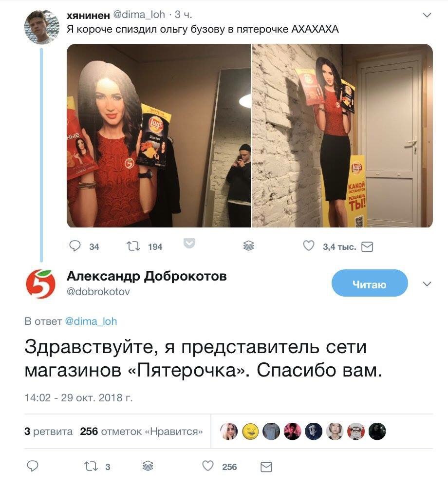Click the reply icon under the first tweet
Screen dimensions: 448x490
75,246
